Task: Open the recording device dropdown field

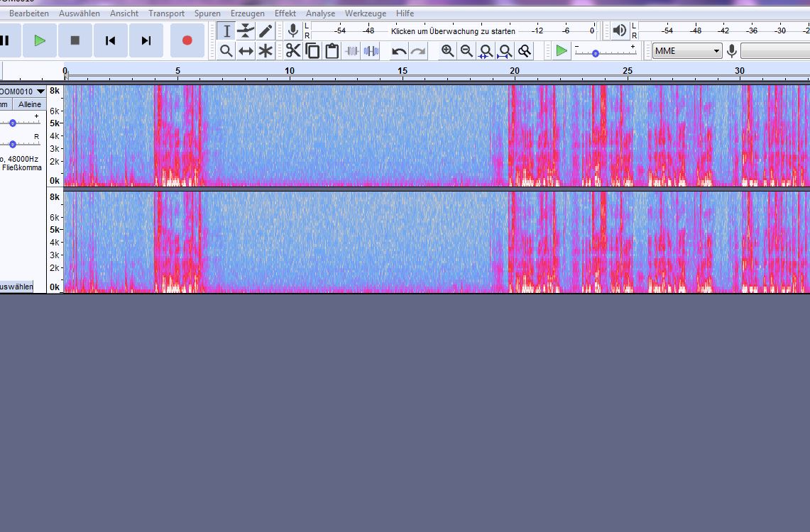Action: point(775,50)
